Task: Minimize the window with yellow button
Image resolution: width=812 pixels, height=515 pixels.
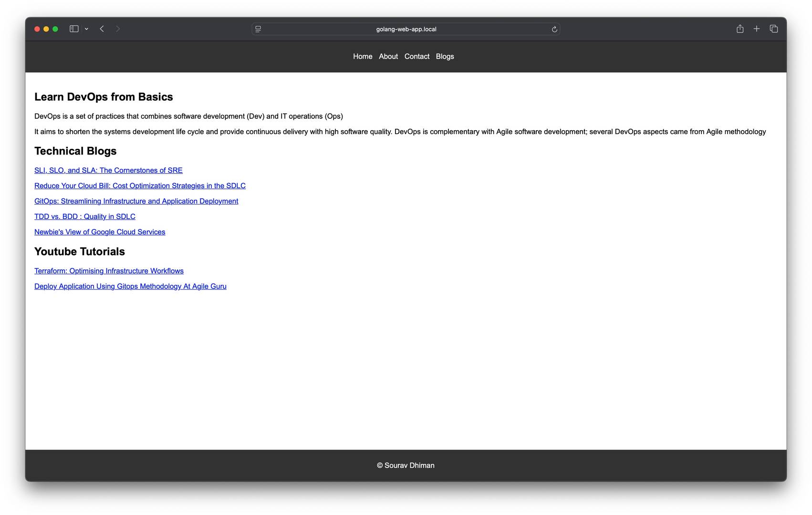Action: point(46,29)
